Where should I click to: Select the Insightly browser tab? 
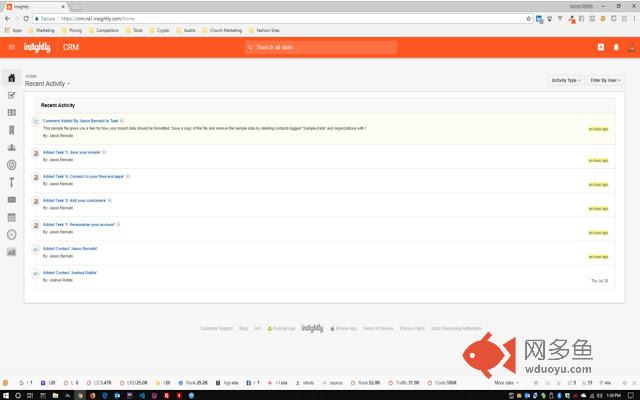click(x=35, y=7)
